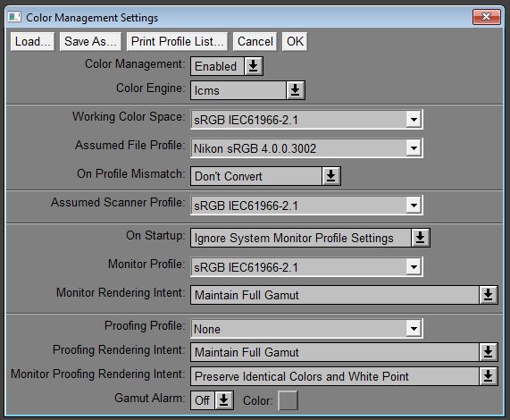Open Color Management Enabled dropdown arrow
This screenshot has height=420, width=510.
pyautogui.click(x=254, y=66)
